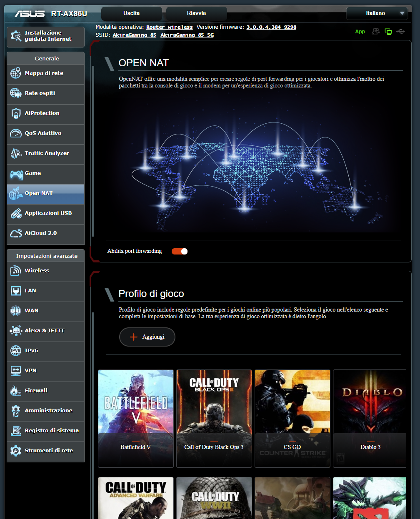Viewport: 420px width, 519px height.
Task: Select Call of Duty Advanced Warfare card
Action: 136,498
